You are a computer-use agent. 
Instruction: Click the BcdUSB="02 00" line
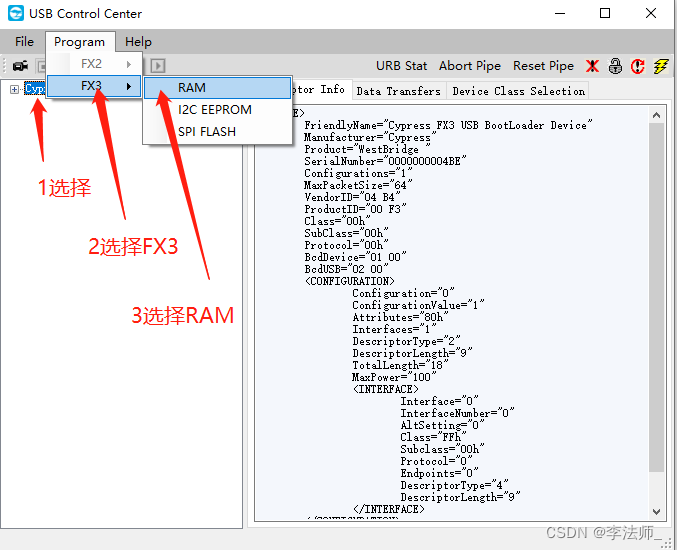pyautogui.click(x=346, y=269)
